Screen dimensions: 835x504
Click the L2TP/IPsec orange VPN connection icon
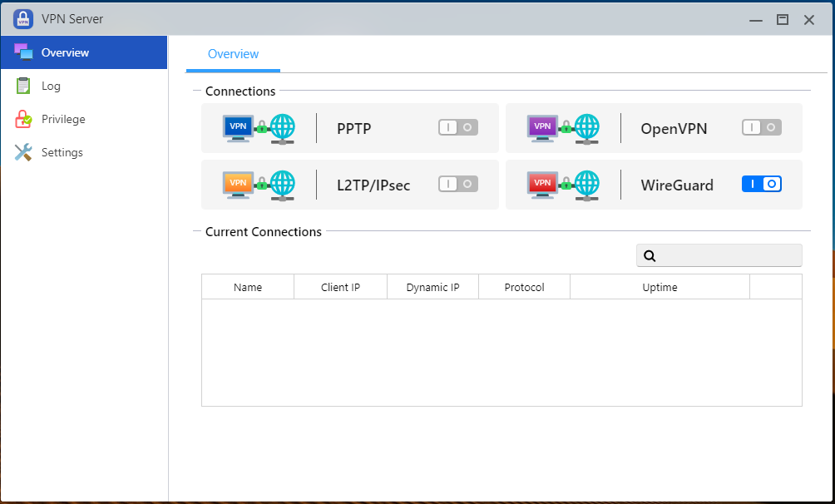(x=259, y=185)
